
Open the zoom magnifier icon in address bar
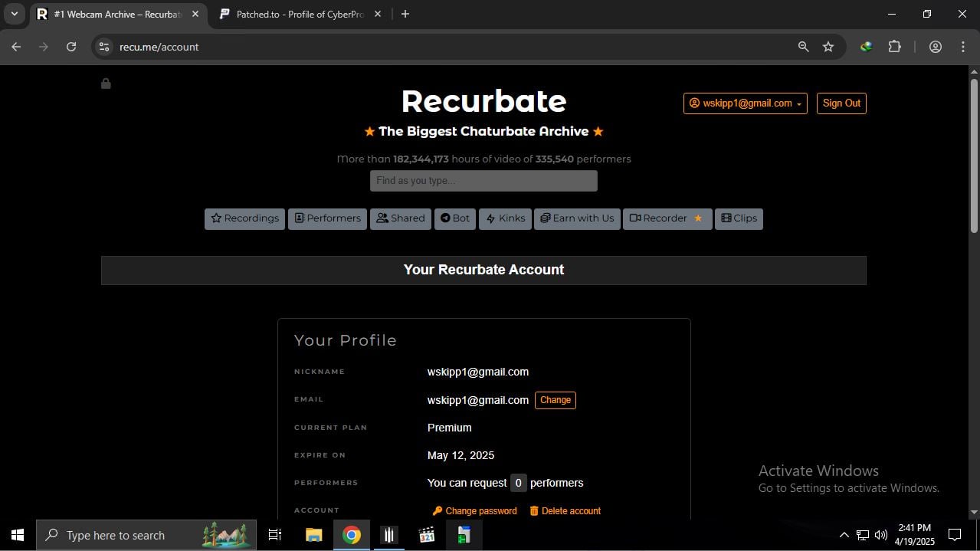point(803,47)
